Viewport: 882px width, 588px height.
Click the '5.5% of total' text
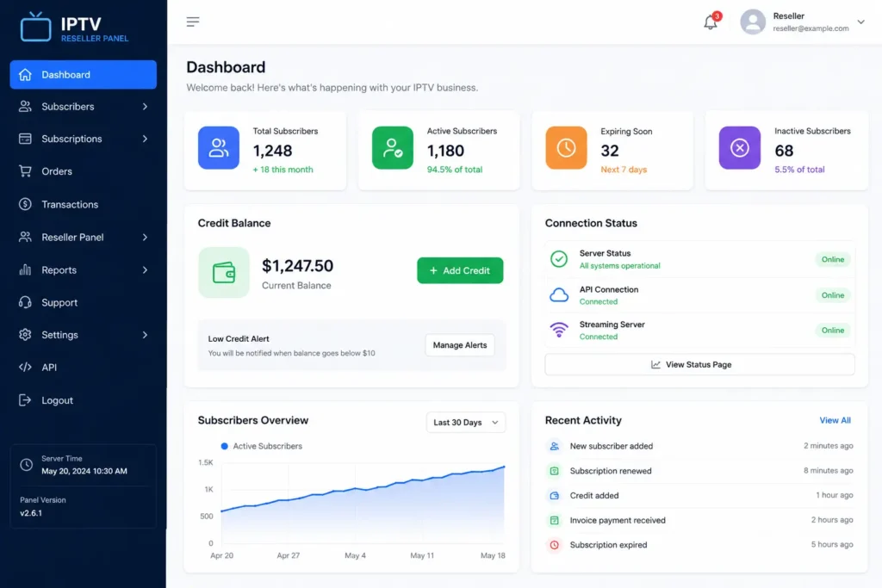(799, 170)
